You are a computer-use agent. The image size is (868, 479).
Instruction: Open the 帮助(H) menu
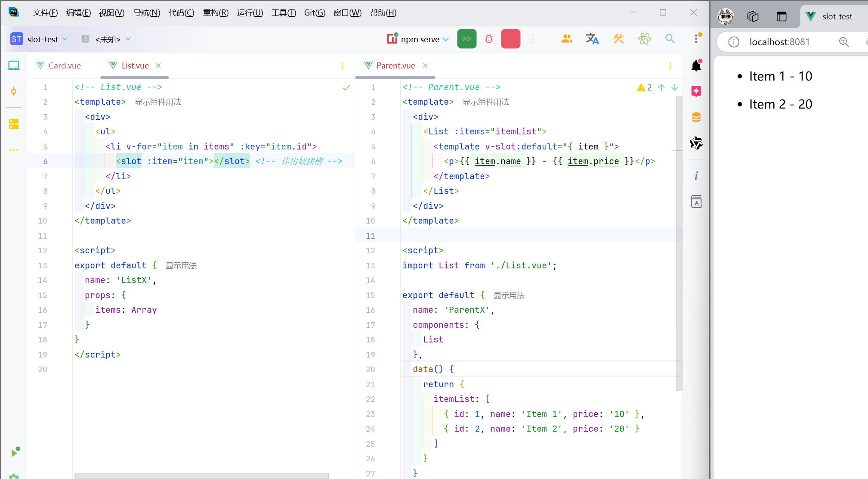point(383,13)
